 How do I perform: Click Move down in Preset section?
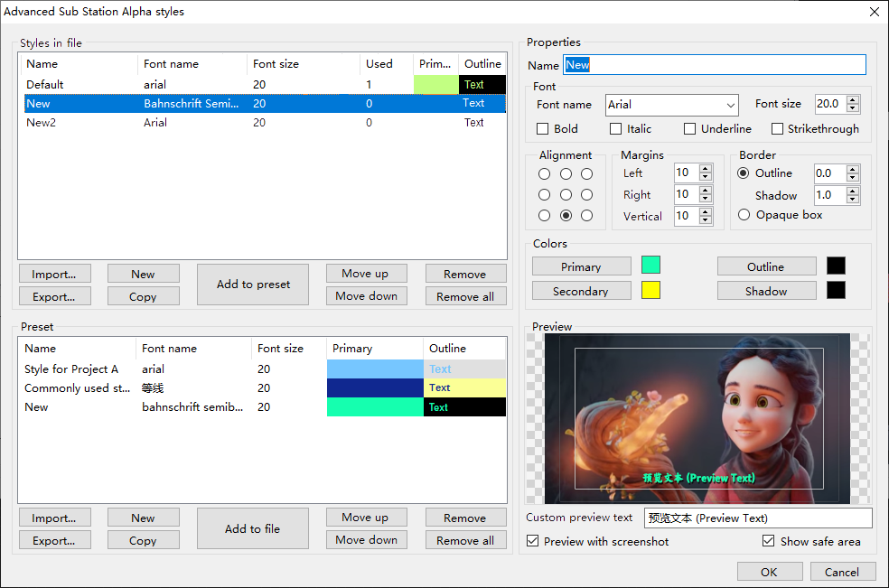point(366,540)
